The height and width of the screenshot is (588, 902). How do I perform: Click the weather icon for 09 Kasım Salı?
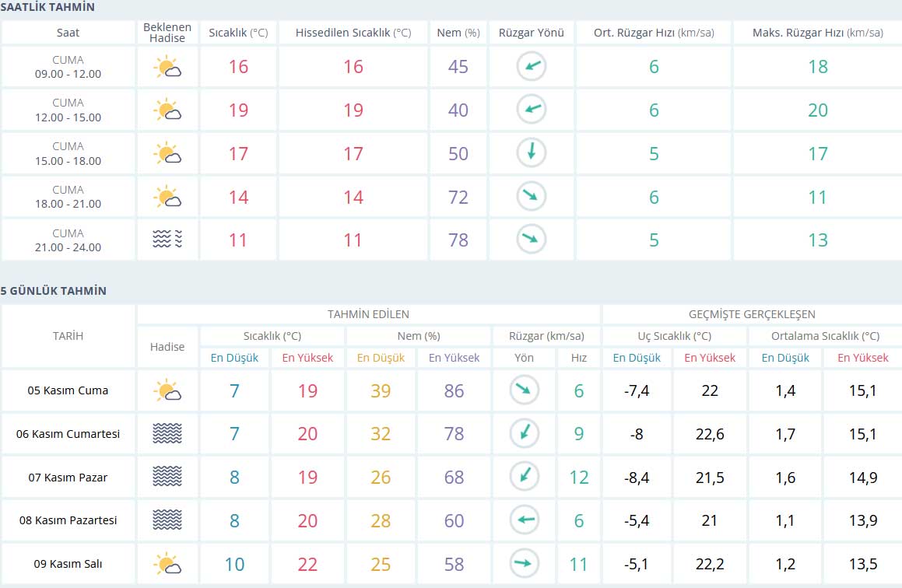167,564
